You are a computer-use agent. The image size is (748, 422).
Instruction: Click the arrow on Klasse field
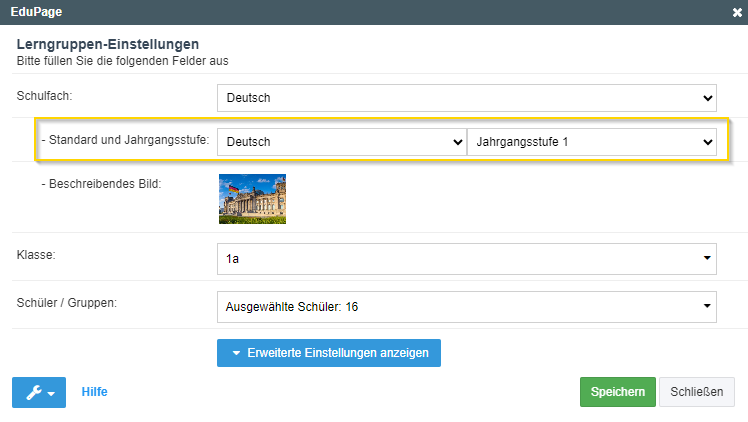[707, 258]
